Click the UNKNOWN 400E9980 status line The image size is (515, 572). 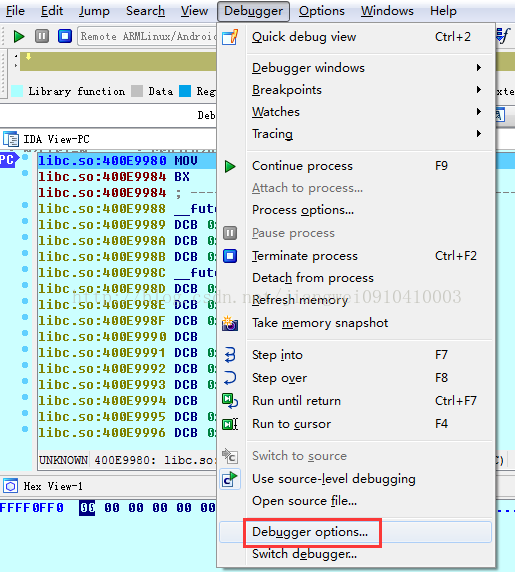click(127, 460)
